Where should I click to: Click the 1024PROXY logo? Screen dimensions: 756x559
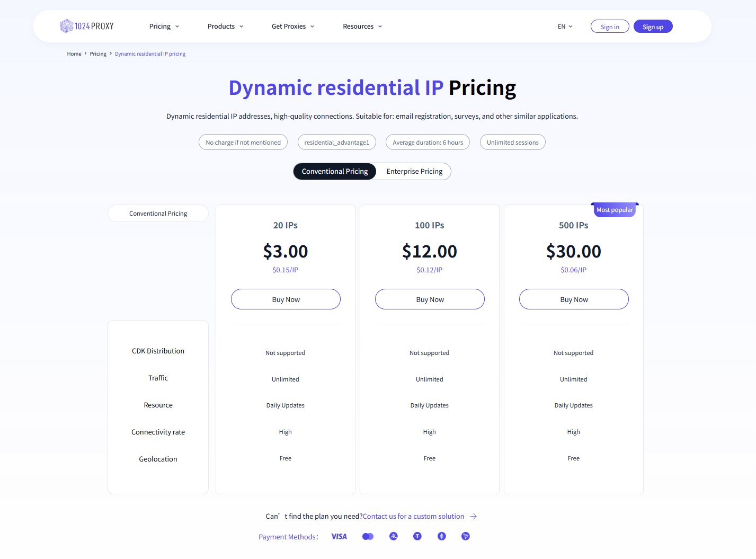pos(87,26)
